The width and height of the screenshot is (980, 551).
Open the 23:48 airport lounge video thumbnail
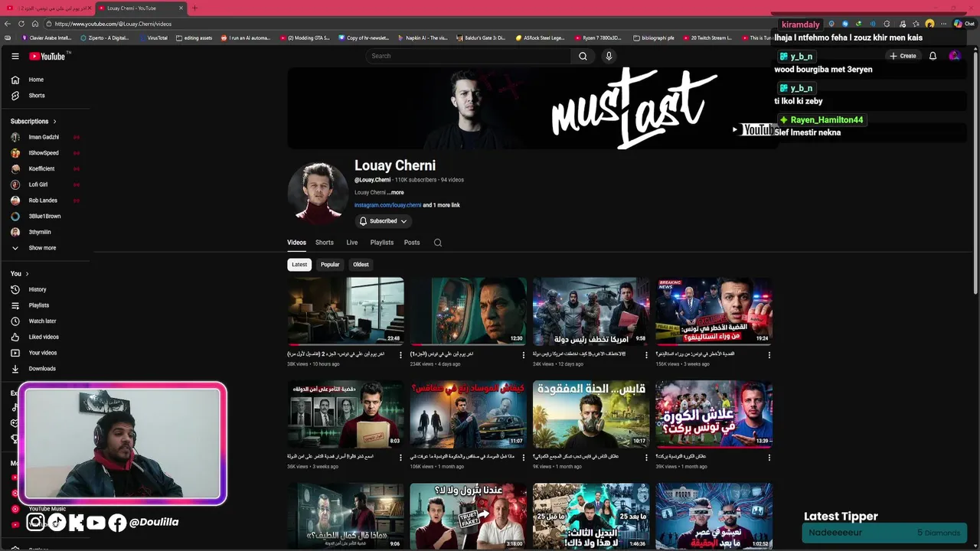(x=345, y=311)
